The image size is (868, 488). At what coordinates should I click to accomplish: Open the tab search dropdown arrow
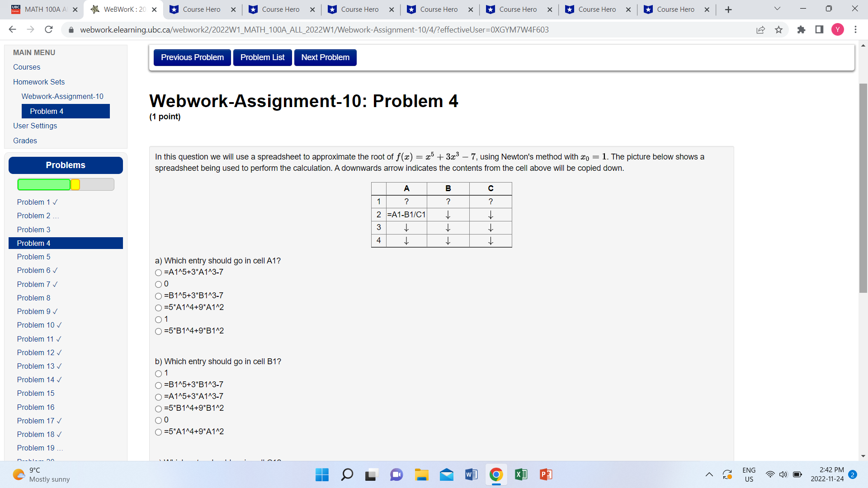click(x=777, y=9)
